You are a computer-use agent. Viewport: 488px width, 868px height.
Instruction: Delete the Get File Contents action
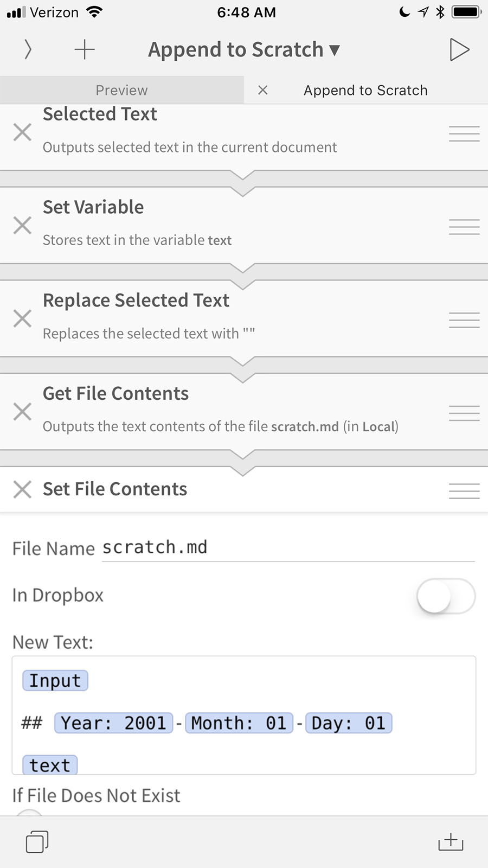pyautogui.click(x=22, y=411)
